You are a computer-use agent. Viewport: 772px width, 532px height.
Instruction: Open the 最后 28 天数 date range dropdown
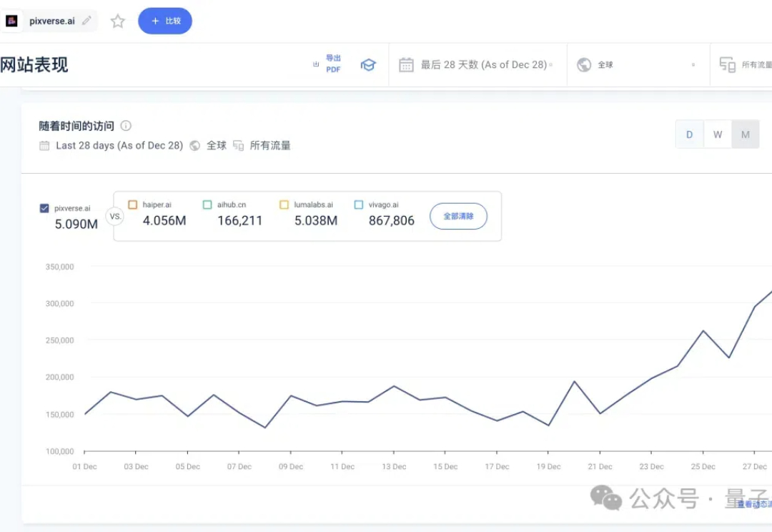click(x=477, y=64)
